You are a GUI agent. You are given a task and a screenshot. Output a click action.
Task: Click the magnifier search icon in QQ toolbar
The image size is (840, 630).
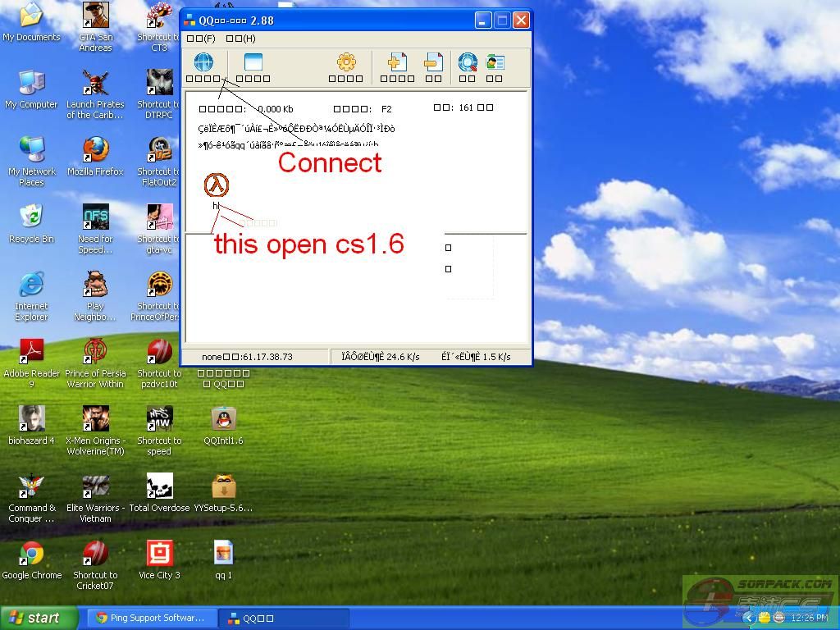[x=468, y=62]
